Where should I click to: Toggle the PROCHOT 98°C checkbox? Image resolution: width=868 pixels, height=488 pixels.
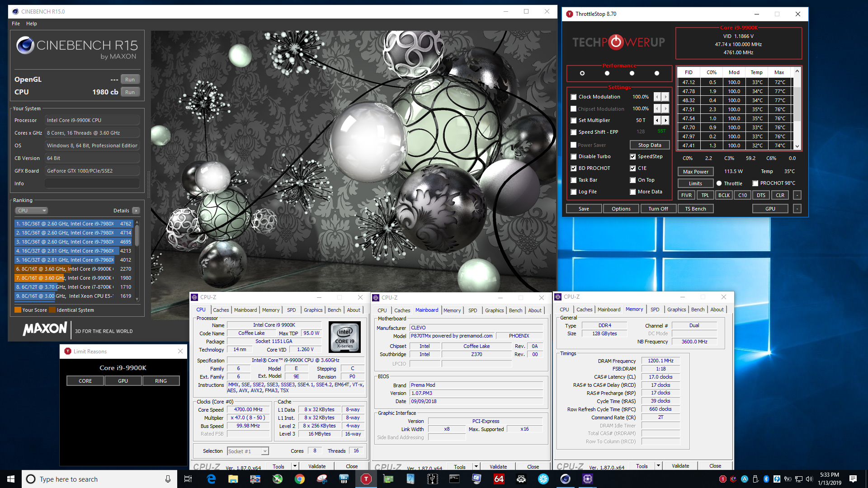(755, 183)
